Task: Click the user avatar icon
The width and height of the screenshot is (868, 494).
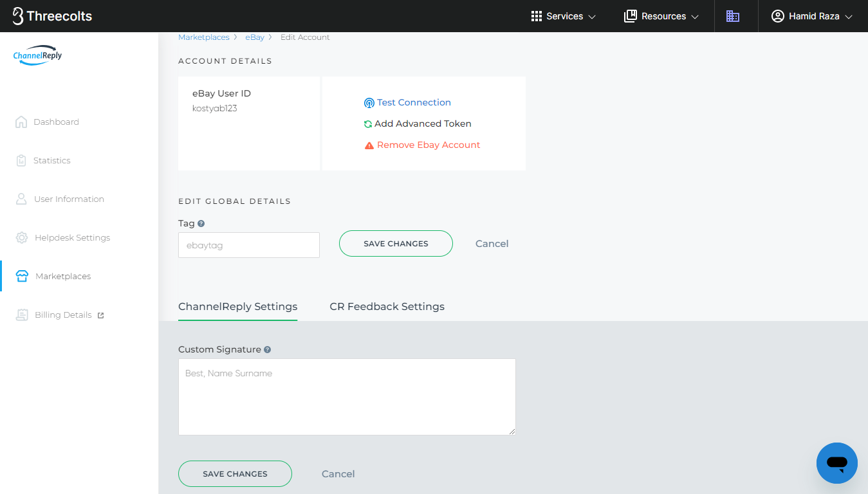Action: tap(778, 16)
